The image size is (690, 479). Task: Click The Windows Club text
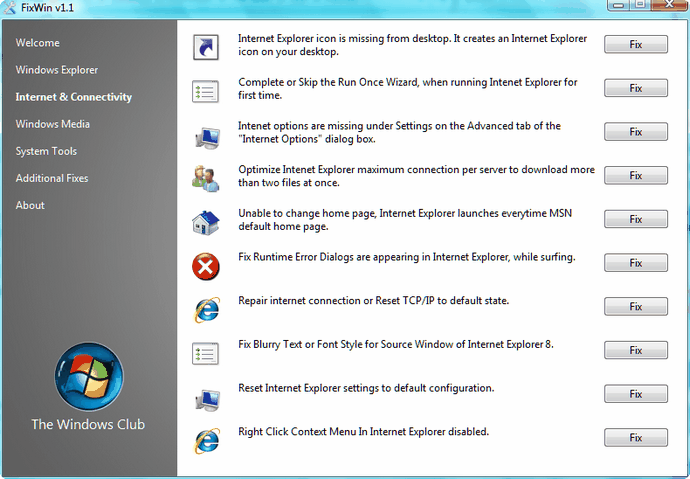(88, 424)
